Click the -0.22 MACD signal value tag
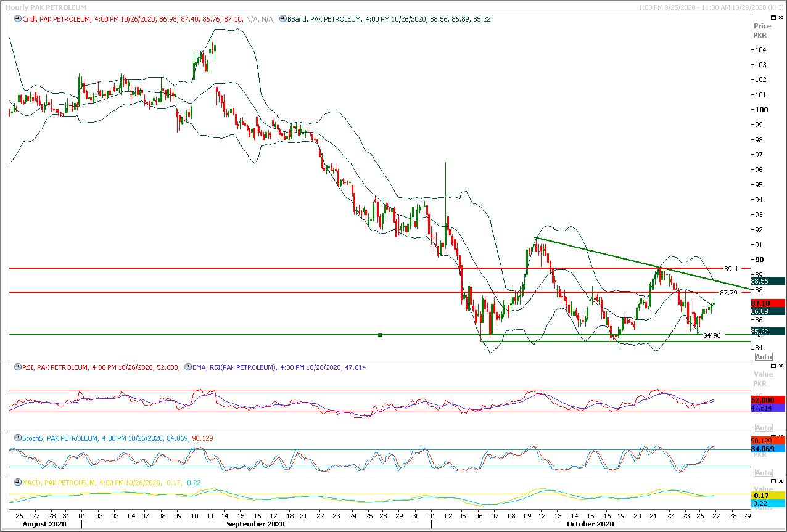 pos(768,504)
